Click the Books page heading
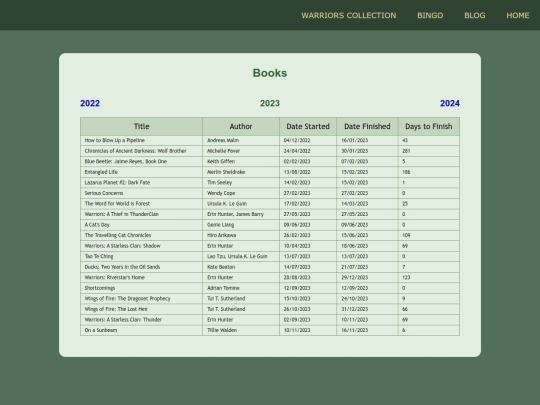Viewport: 540px width, 405px height. [x=270, y=73]
